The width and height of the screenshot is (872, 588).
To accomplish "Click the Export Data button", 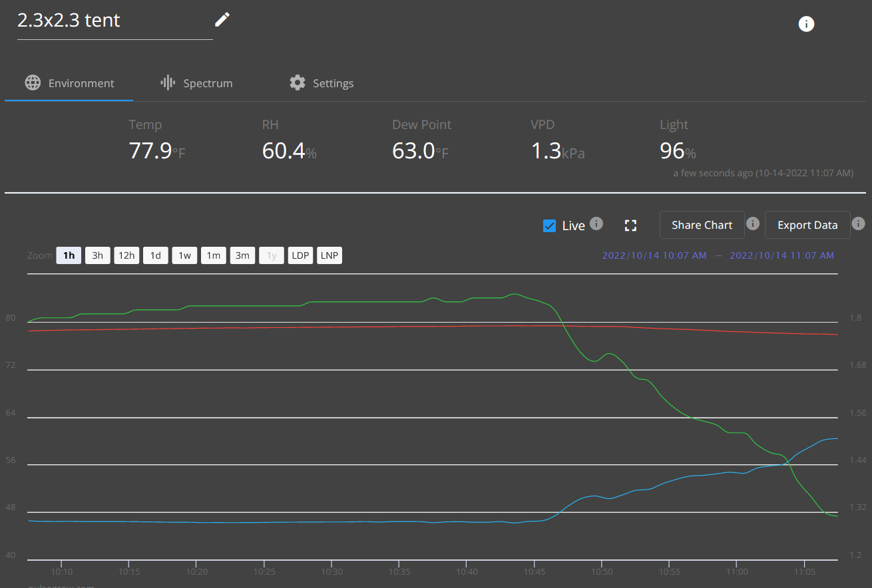I will [x=807, y=225].
